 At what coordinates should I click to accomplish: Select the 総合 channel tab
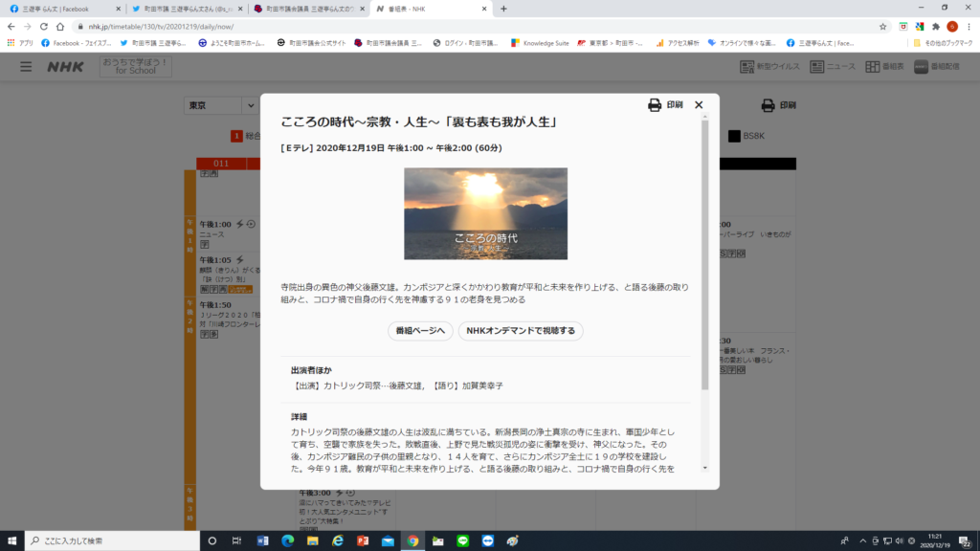(x=246, y=136)
